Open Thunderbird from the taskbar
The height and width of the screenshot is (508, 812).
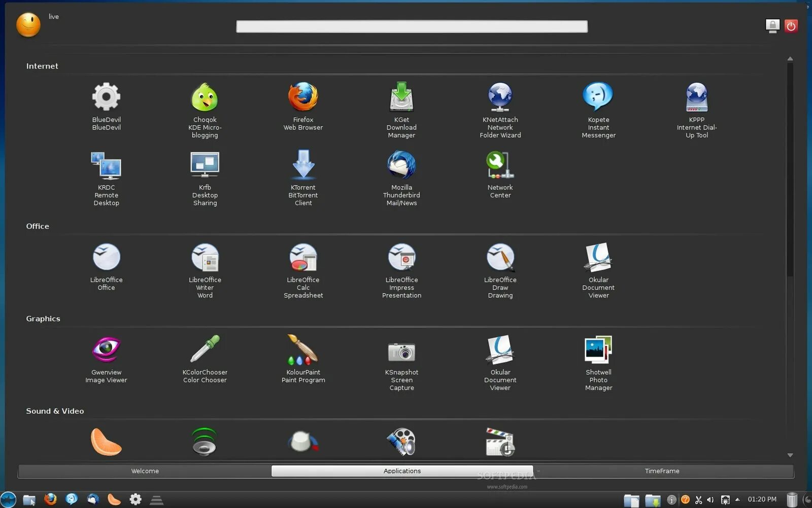93,499
